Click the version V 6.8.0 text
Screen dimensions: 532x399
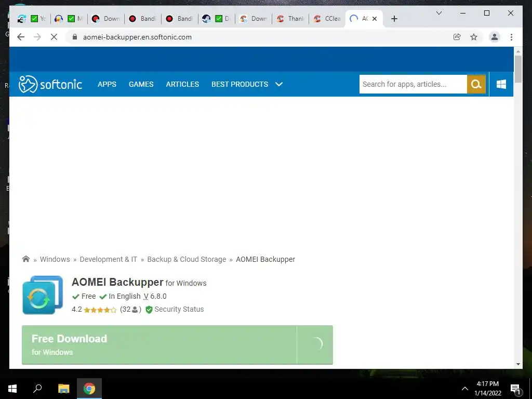155,296
